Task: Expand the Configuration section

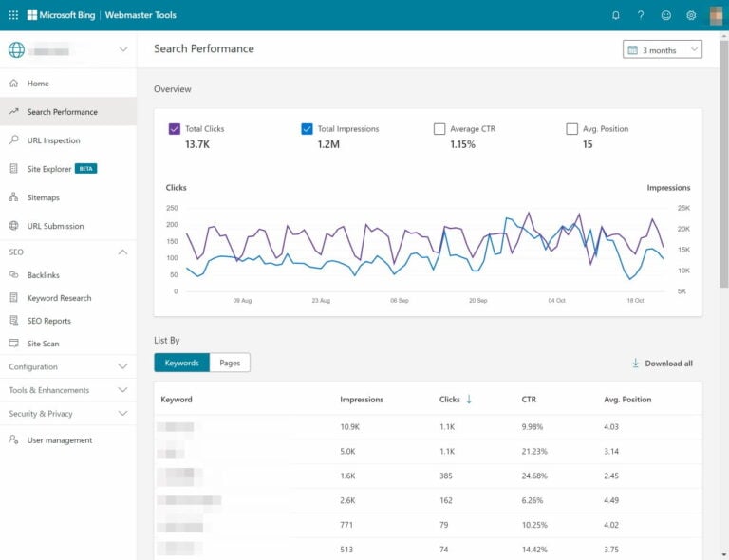Action: click(122, 366)
